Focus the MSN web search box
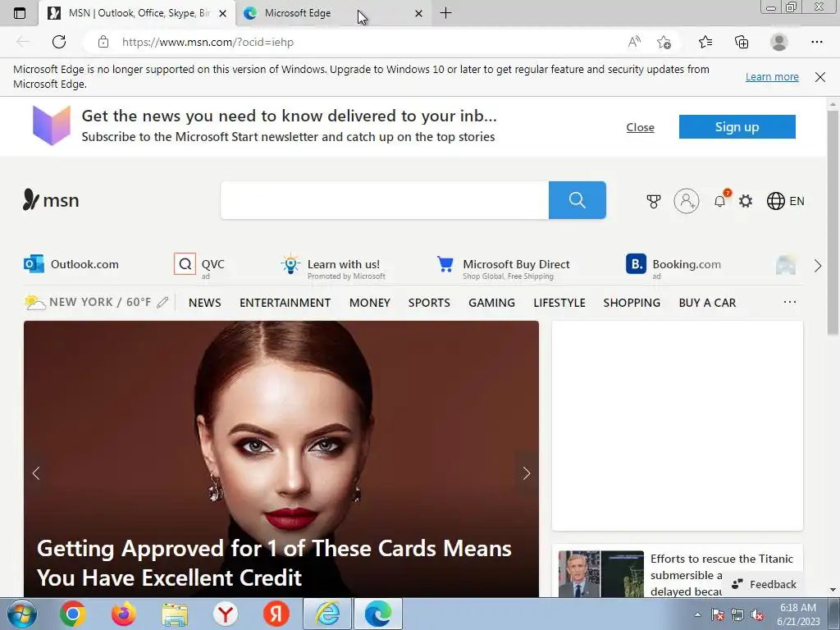 385,200
